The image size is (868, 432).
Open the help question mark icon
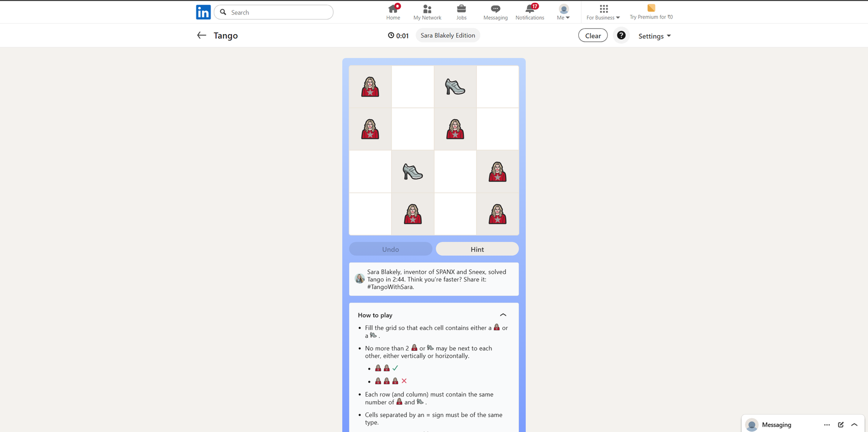(621, 35)
